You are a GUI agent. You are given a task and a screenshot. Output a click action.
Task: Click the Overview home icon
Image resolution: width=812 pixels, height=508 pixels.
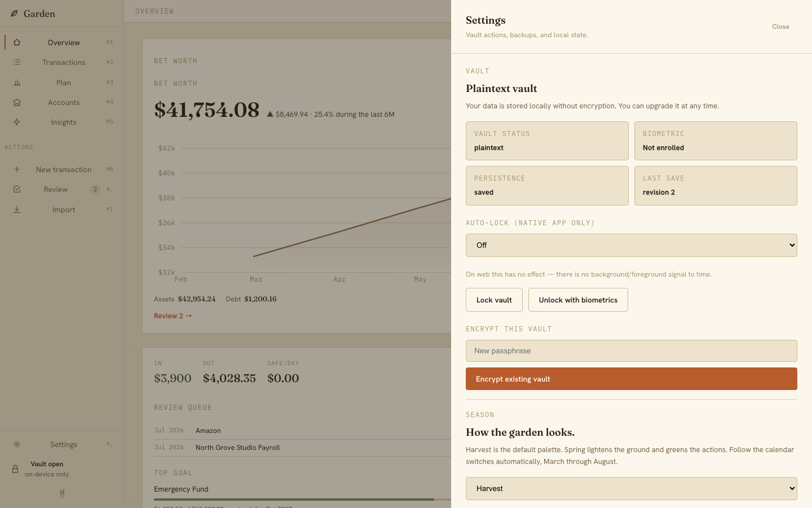pyautogui.click(x=17, y=42)
